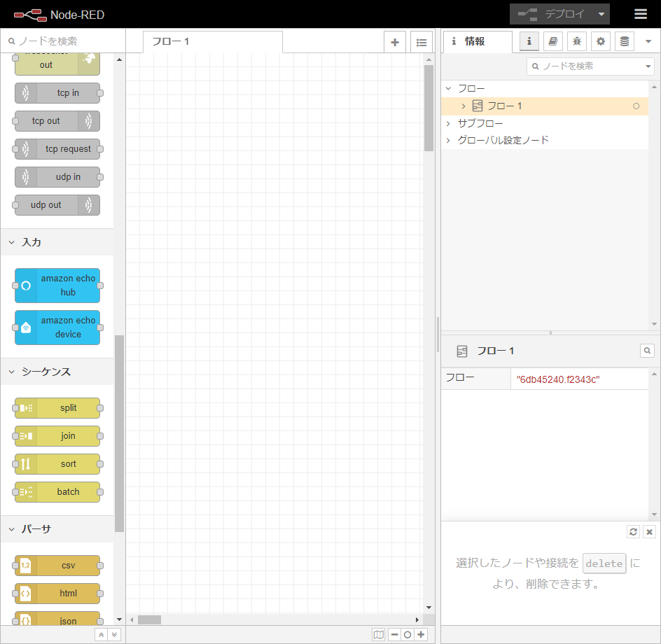Open the configuration nodes gear tab
The image size is (661, 644).
[600, 41]
